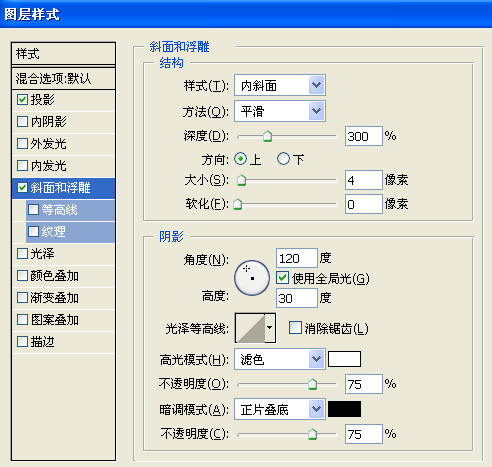
Task: Click the 样式 panel header
Action: [x=63, y=53]
